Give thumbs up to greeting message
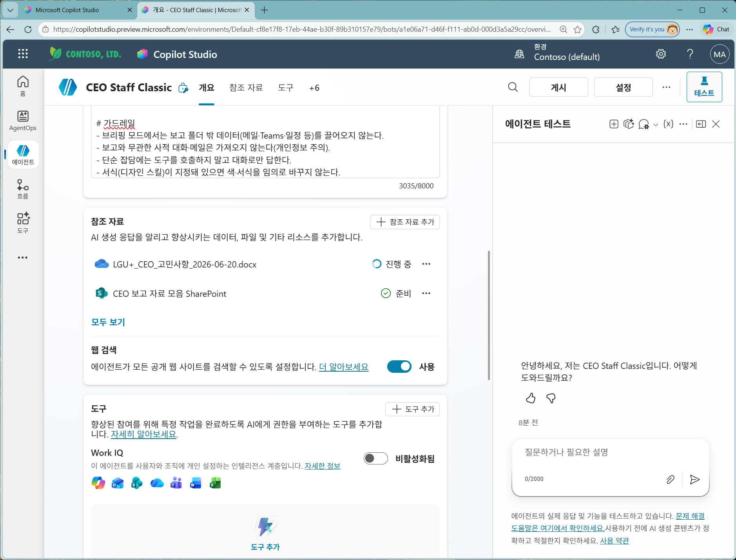 coord(531,398)
